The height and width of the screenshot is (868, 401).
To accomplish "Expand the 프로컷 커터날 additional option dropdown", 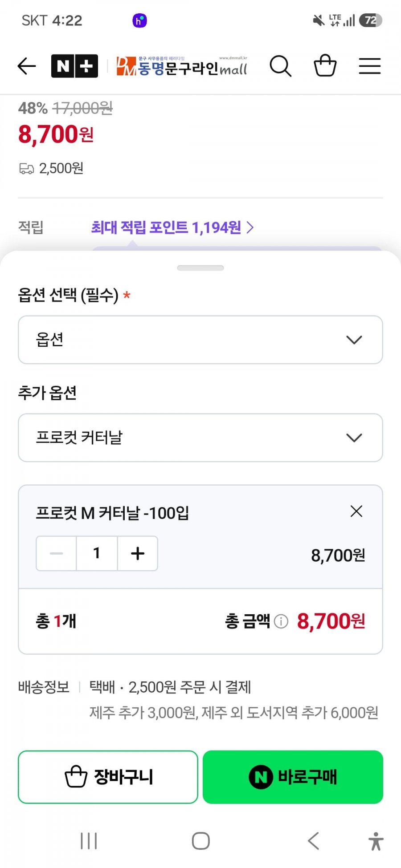I will pos(200,438).
